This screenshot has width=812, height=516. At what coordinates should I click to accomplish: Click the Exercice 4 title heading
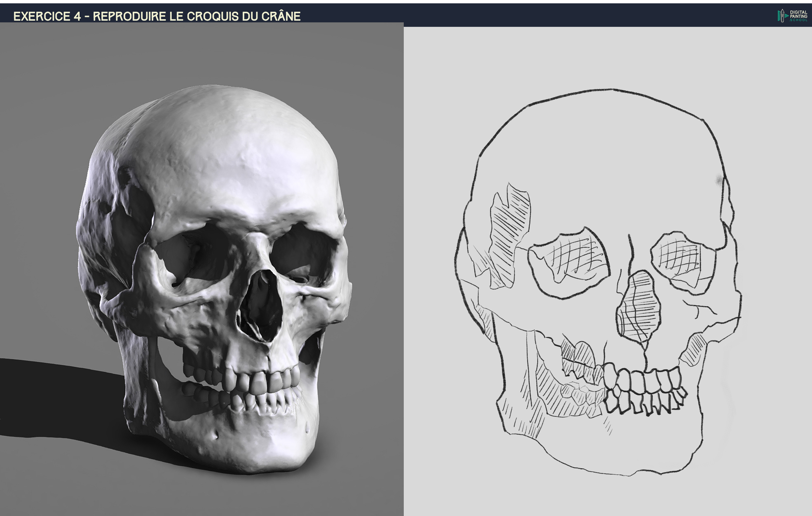(157, 16)
